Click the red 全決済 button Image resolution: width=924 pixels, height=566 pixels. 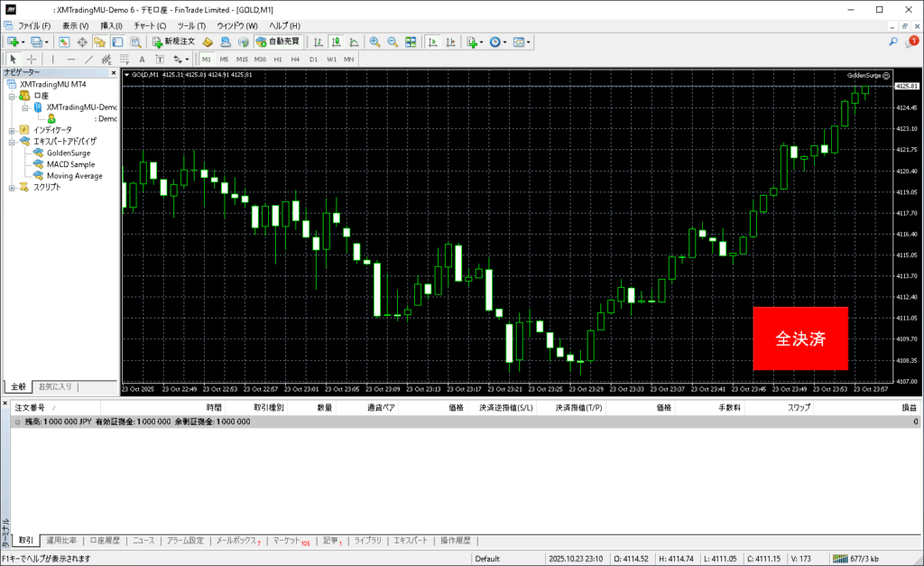click(800, 339)
